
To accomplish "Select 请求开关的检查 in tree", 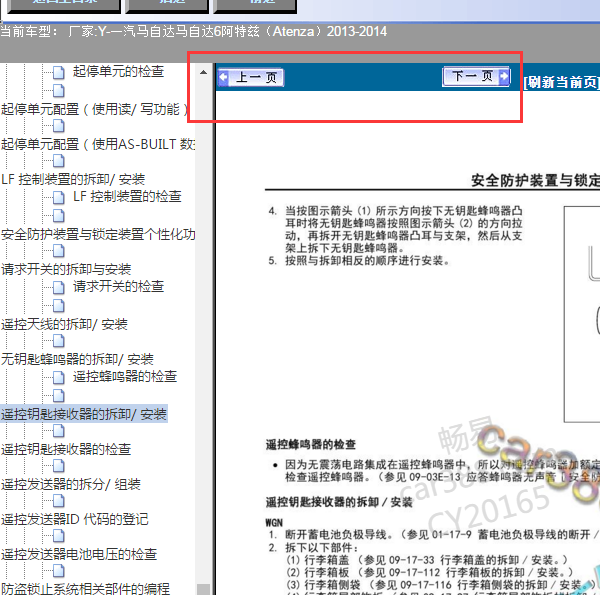I will (119, 287).
